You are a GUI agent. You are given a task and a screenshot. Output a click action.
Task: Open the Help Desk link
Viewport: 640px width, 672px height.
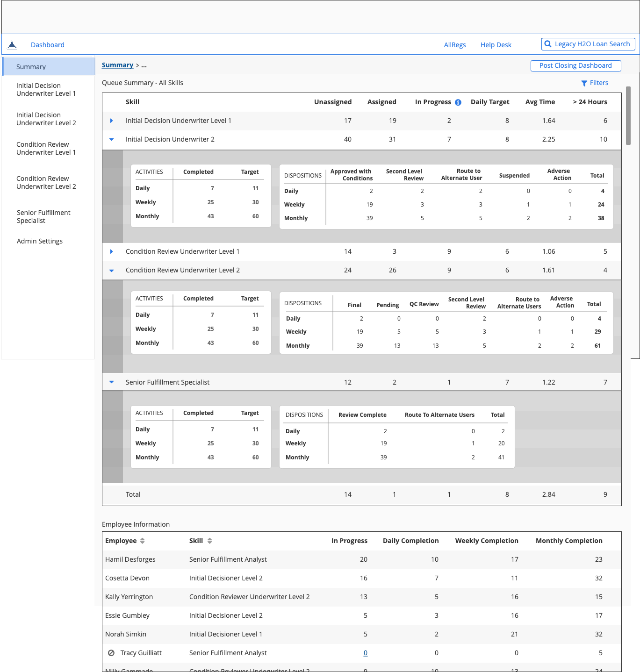tap(496, 45)
